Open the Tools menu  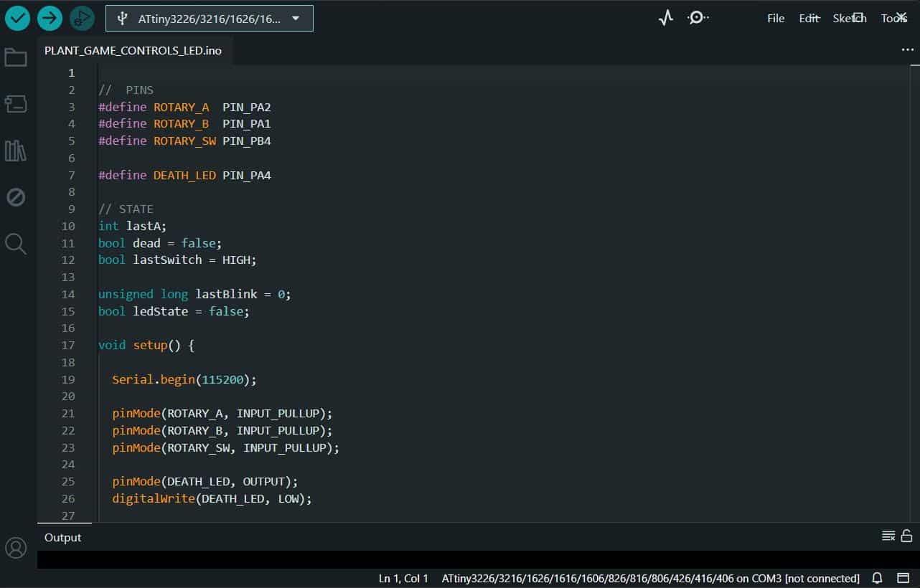click(893, 19)
